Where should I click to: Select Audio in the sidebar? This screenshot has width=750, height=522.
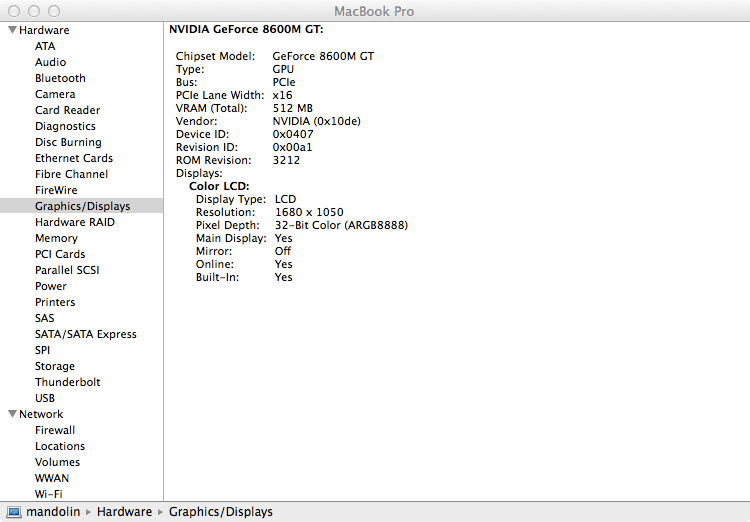pyautogui.click(x=50, y=62)
